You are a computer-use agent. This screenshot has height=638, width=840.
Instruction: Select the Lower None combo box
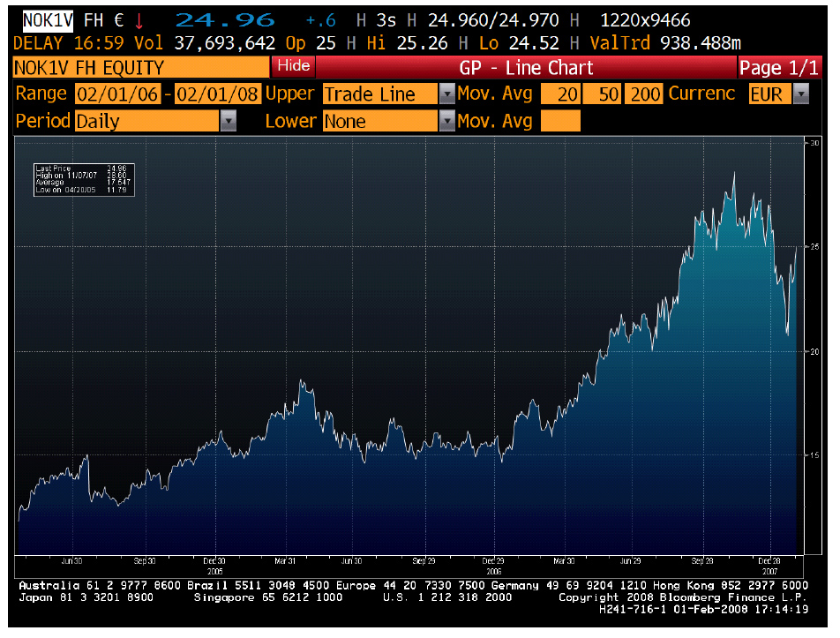click(x=381, y=121)
